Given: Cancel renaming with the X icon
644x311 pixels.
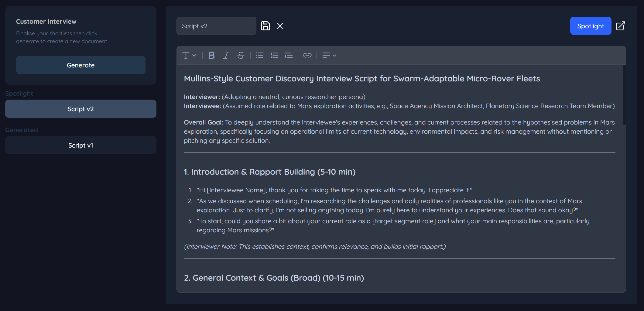Looking at the screenshot, I should point(280,26).
